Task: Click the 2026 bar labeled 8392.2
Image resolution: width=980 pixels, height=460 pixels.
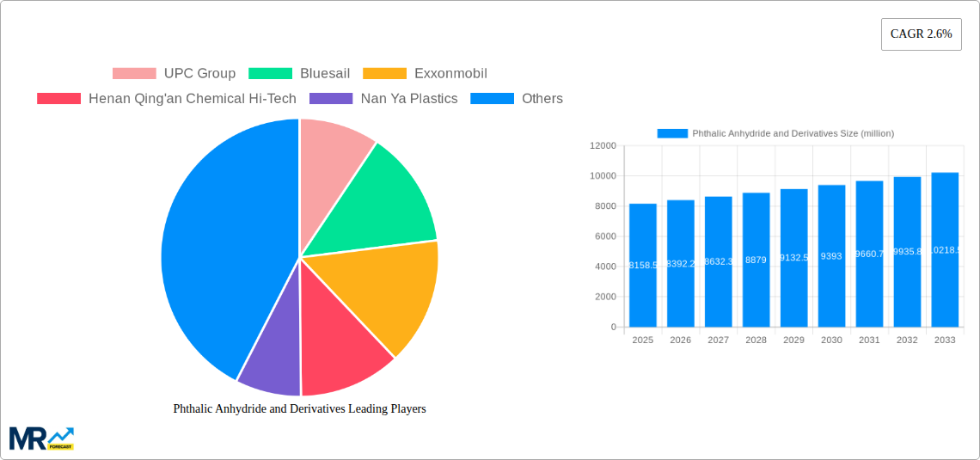Action: [681, 264]
